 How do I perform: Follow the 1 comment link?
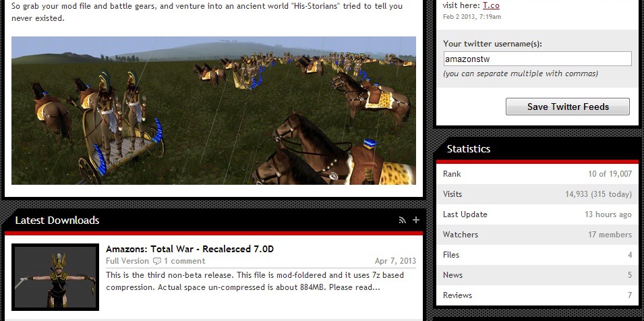(x=184, y=261)
